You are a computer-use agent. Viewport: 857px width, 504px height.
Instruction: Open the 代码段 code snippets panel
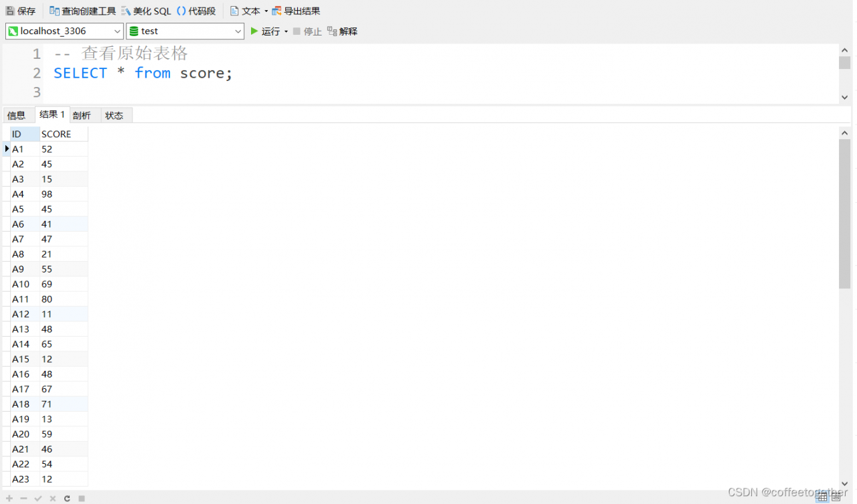[196, 11]
